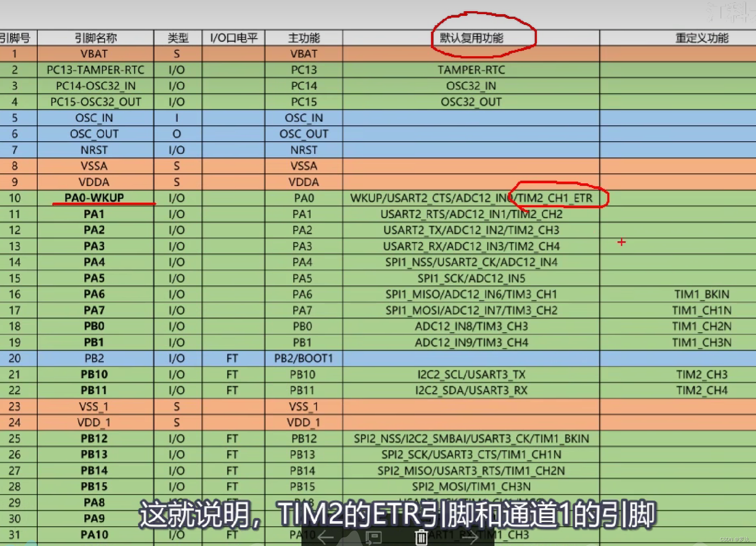Select the 重定义功能 column header
Image resolution: width=756 pixels, height=546 pixels.
point(702,38)
